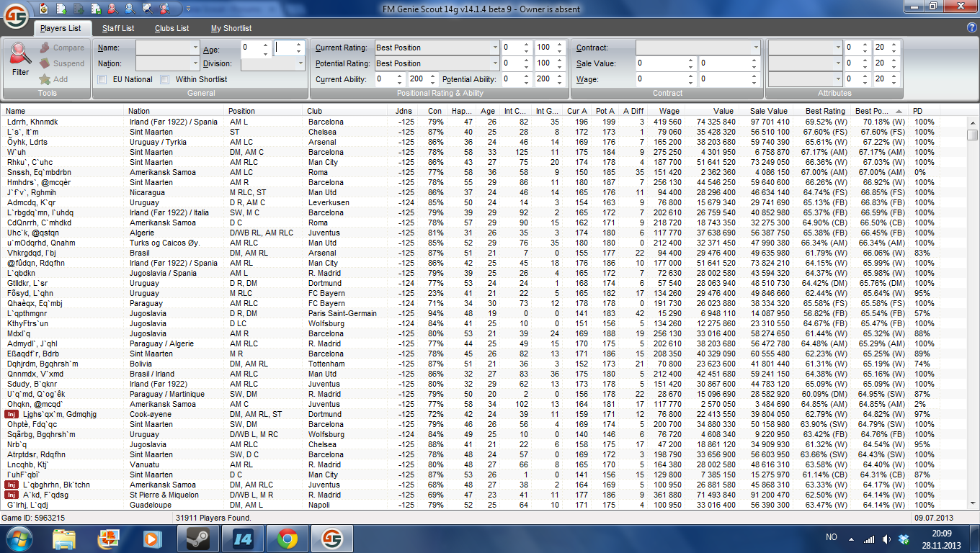Viewport: 980px width, 553px height.
Task: Click the red Inj badge beside Dortmund player
Action: point(12,414)
